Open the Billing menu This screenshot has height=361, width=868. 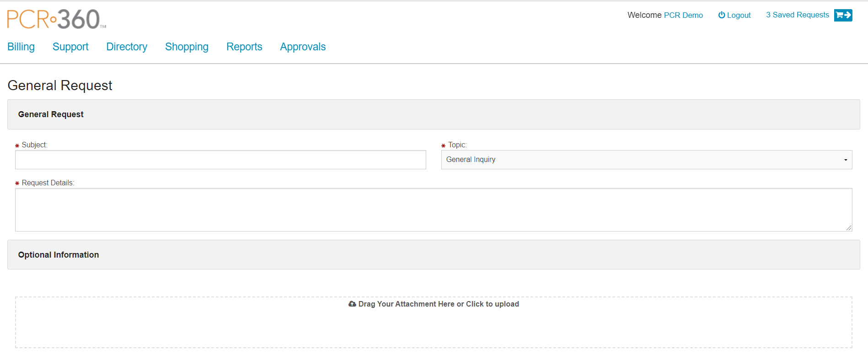(x=21, y=47)
